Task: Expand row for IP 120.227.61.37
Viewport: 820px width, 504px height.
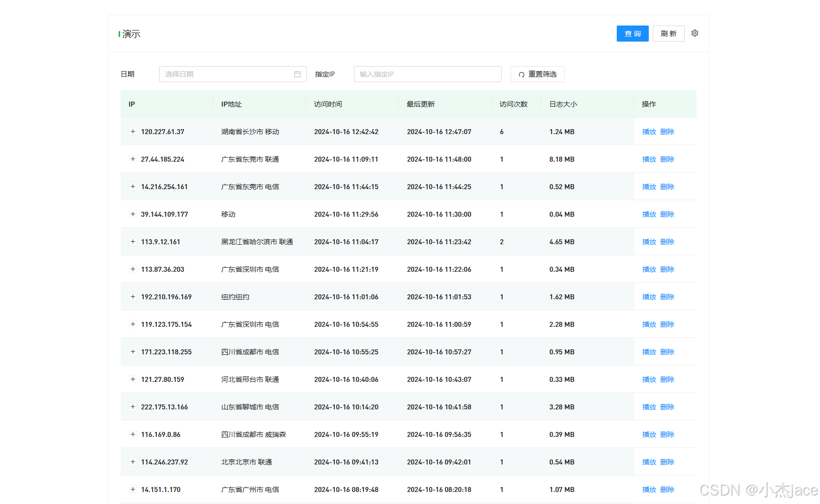Action: 133,132
